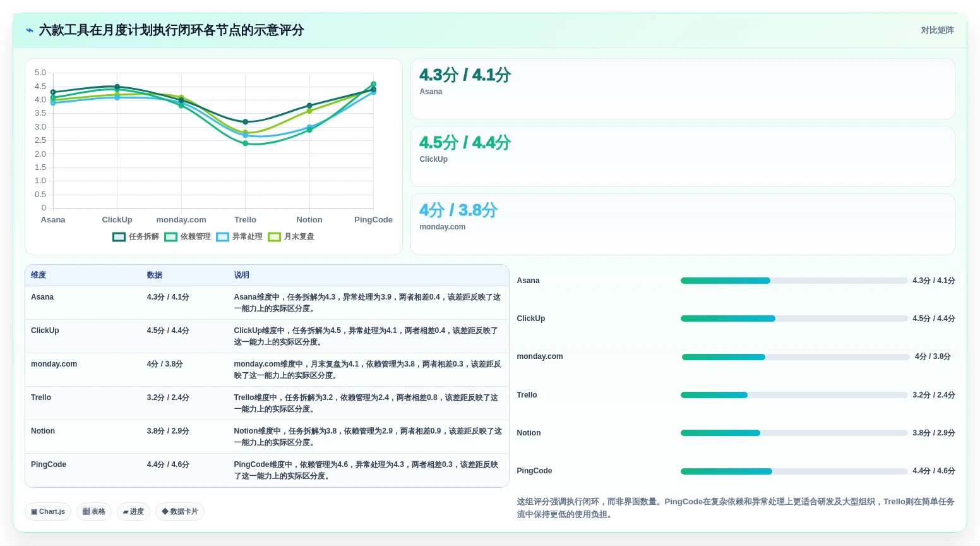Viewport: 980px width, 546px height.
Task: Toggle the 月末复盘 legend swatch
Action: [274, 237]
